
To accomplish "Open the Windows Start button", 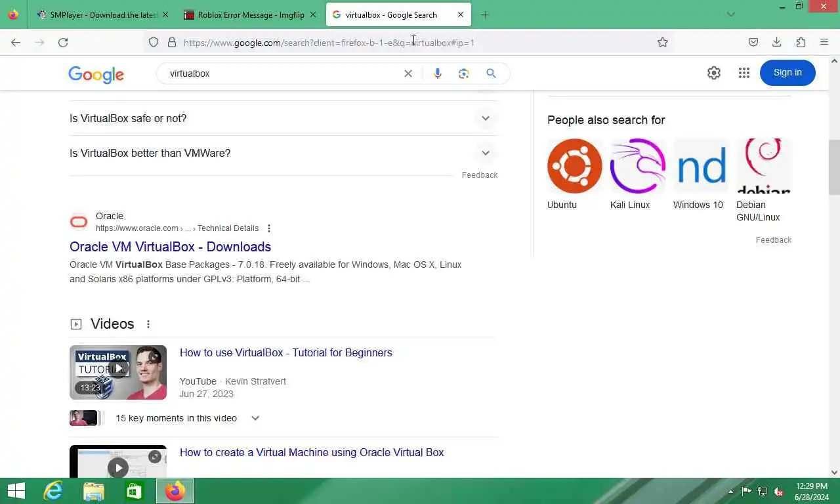I will [x=16, y=491].
